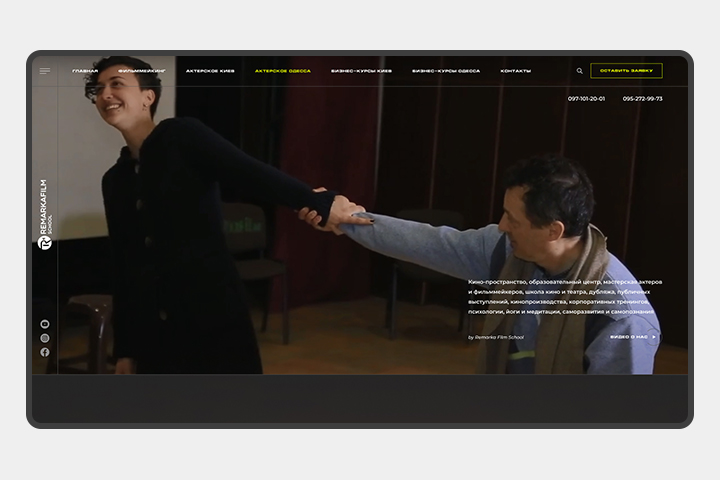The height and width of the screenshot is (480, 720).
Task: Click phone number 097-101-20-01
Action: pyautogui.click(x=586, y=99)
